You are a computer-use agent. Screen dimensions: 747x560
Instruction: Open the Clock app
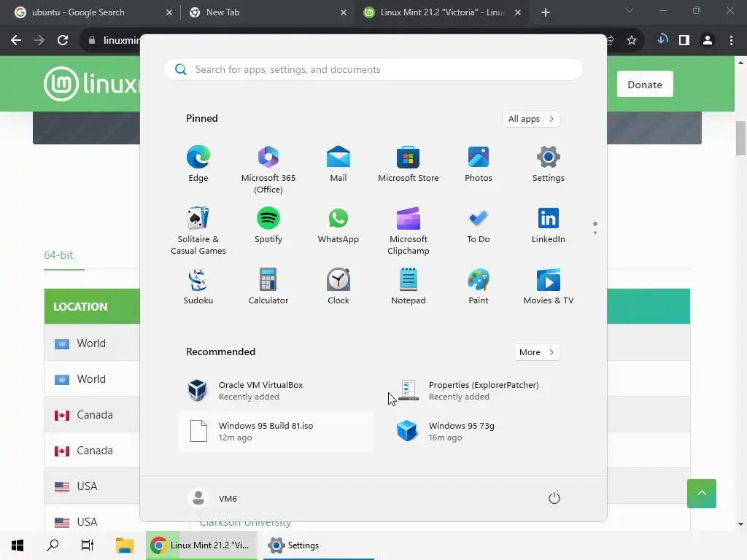[x=338, y=286]
